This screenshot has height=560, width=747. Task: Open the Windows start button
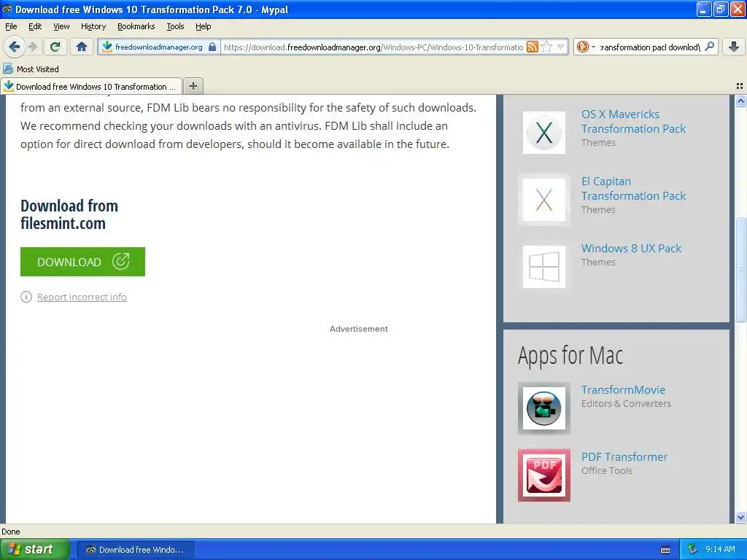[x=35, y=549]
